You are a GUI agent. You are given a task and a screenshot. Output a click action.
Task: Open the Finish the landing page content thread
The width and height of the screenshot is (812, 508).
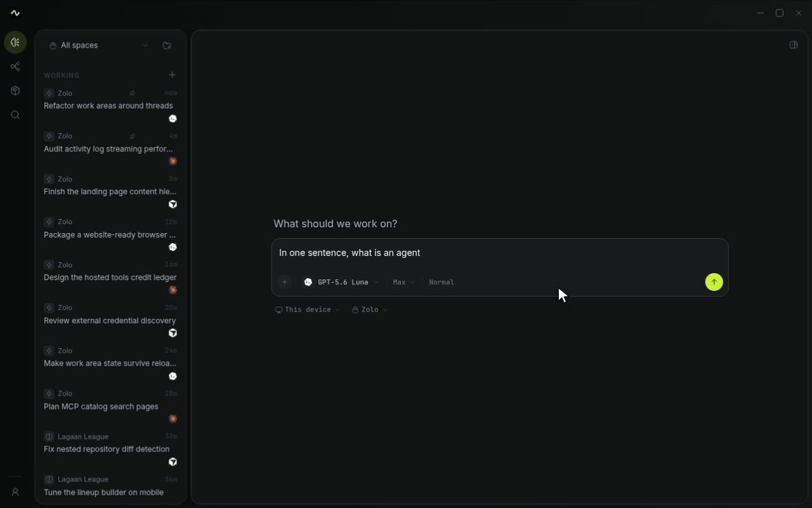click(x=110, y=191)
